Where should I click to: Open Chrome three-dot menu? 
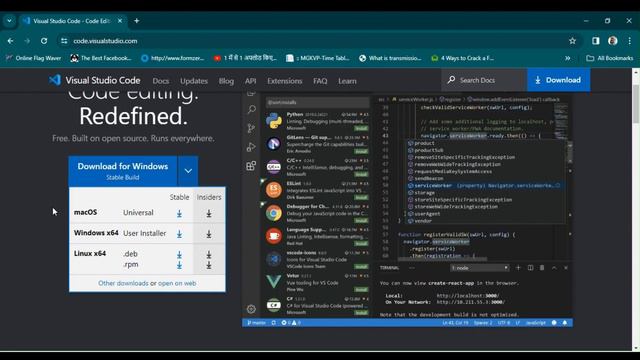click(629, 41)
